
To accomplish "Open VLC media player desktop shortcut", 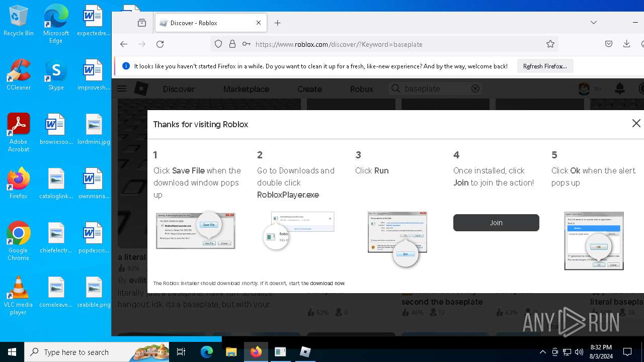I will (19, 295).
